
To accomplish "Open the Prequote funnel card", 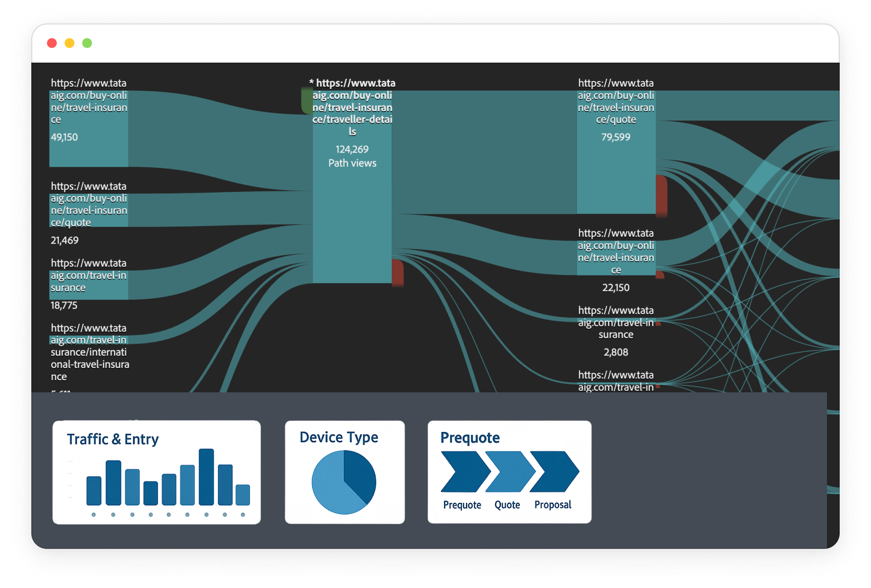I will [x=509, y=472].
